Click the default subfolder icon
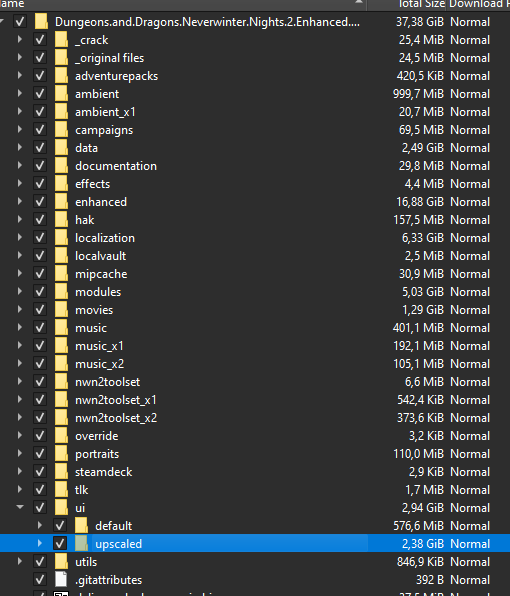The height and width of the screenshot is (596, 510). [x=81, y=526]
